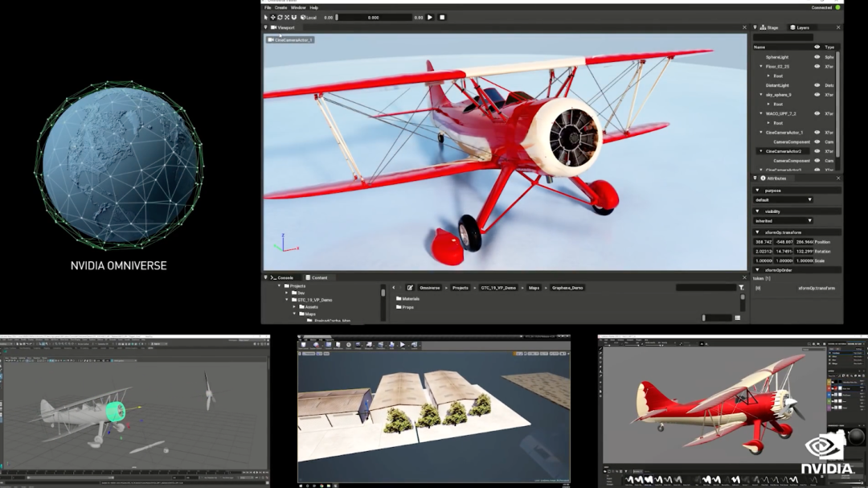Collapse the CineCameraActor2 tree node

point(761,151)
